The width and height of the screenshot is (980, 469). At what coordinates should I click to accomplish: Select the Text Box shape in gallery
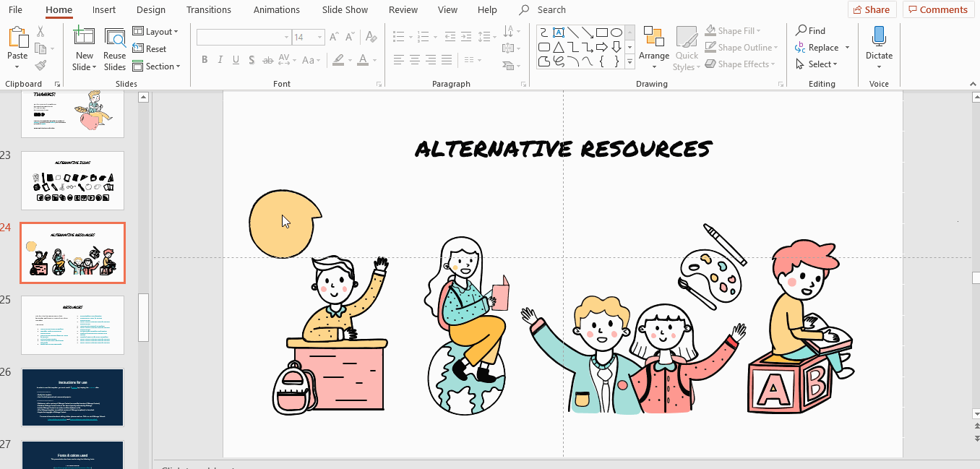click(x=558, y=33)
